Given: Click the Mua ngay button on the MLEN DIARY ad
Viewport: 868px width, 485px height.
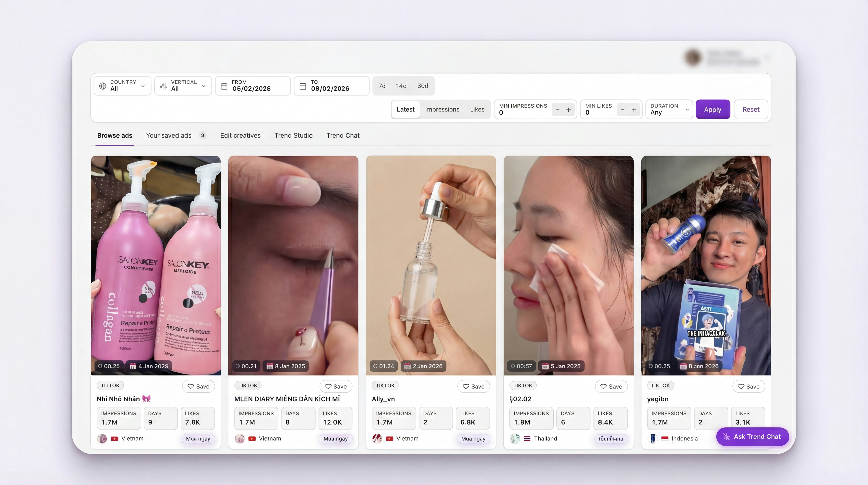Looking at the screenshot, I should (x=336, y=438).
